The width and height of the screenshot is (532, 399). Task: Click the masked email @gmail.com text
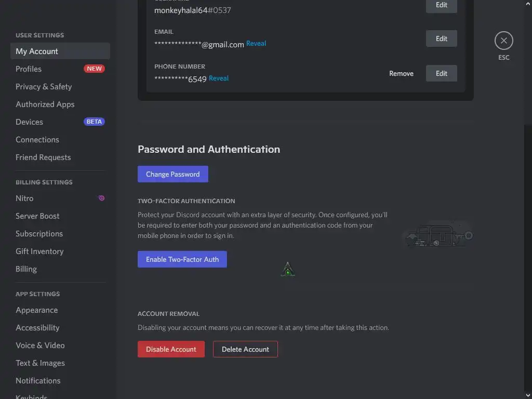pyautogui.click(x=199, y=45)
